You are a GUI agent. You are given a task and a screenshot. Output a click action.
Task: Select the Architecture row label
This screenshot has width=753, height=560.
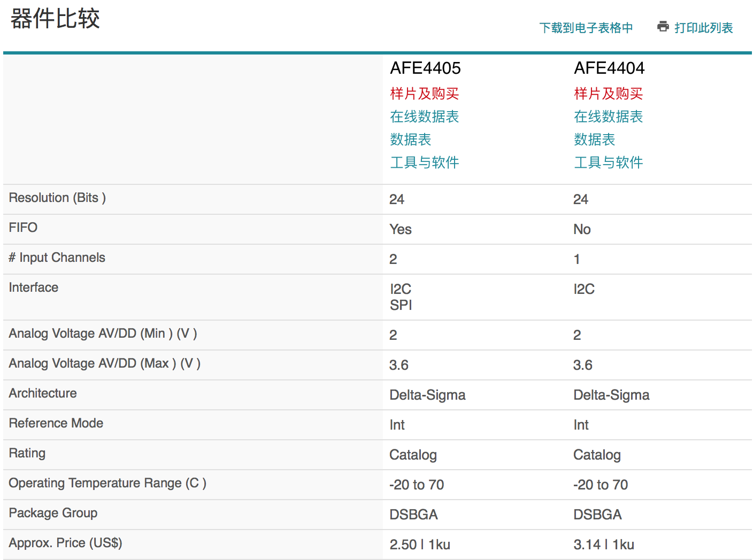(43, 393)
